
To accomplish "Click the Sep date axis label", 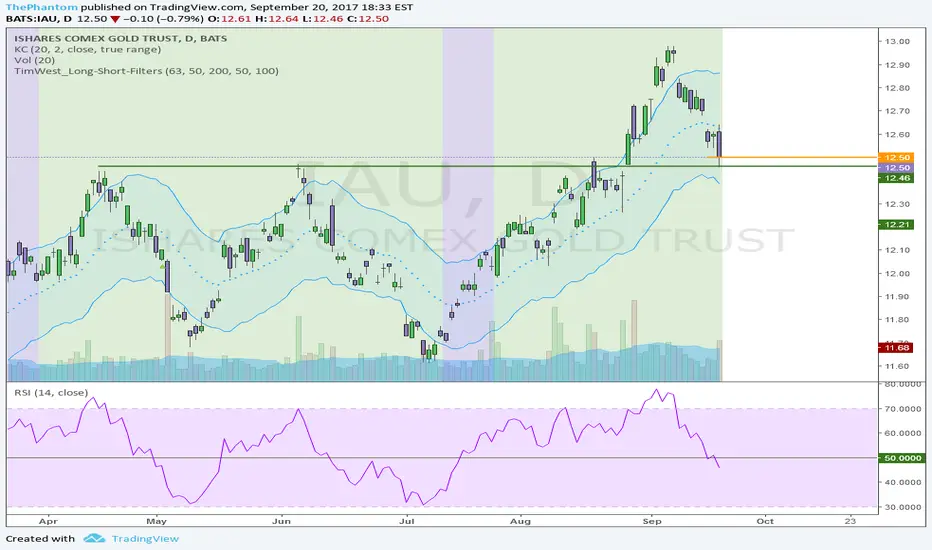I will tap(652, 521).
